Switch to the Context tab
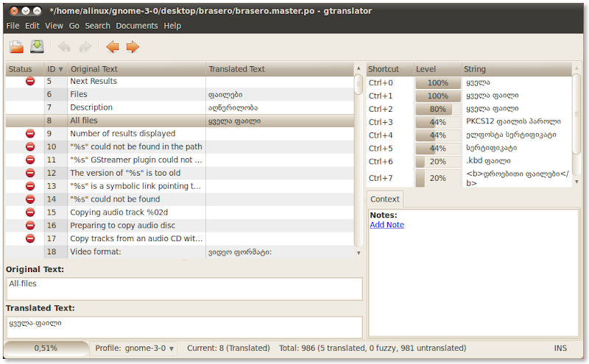This screenshot has height=364, width=589. point(384,199)
